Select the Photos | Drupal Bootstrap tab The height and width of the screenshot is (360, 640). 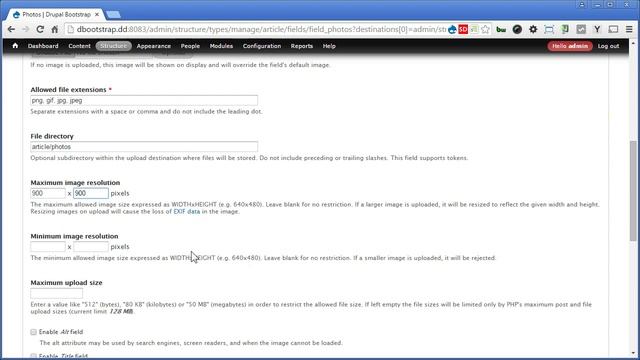point(56,15)
